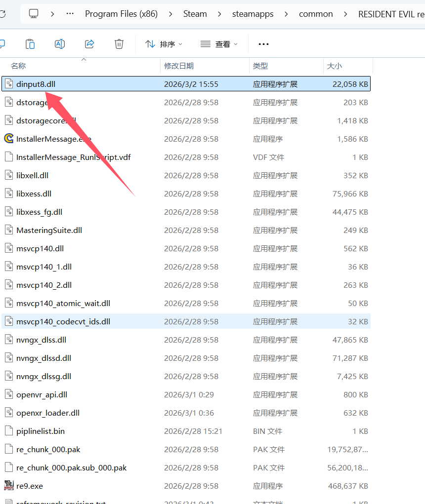Open the three-dot more options menu
This screenshot has width=425, height=504.
(263, 44)
